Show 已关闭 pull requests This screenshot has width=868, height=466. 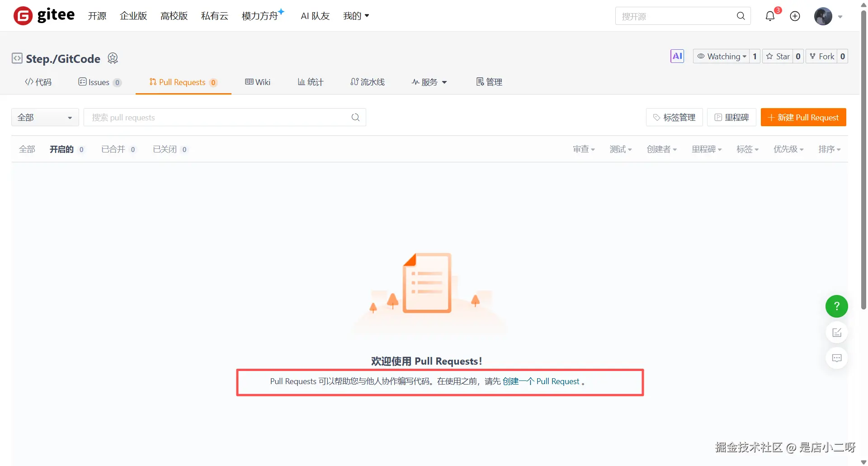click(170, 149)
